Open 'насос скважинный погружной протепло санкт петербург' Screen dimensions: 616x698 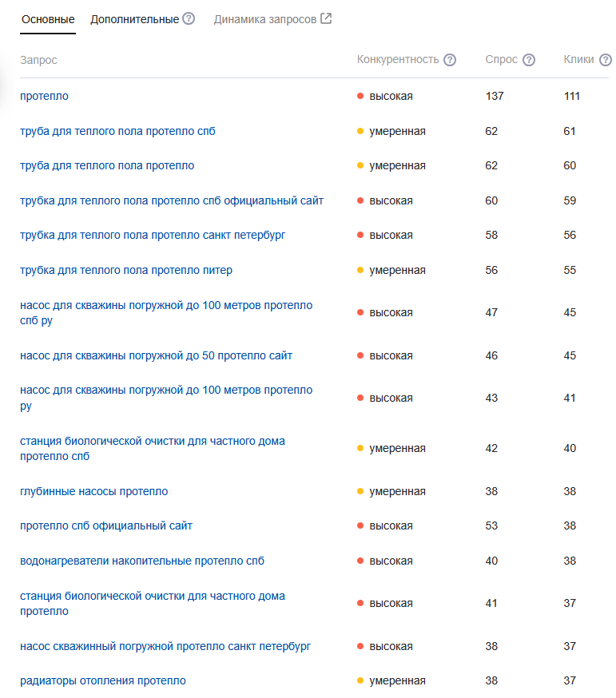(165, 646)
